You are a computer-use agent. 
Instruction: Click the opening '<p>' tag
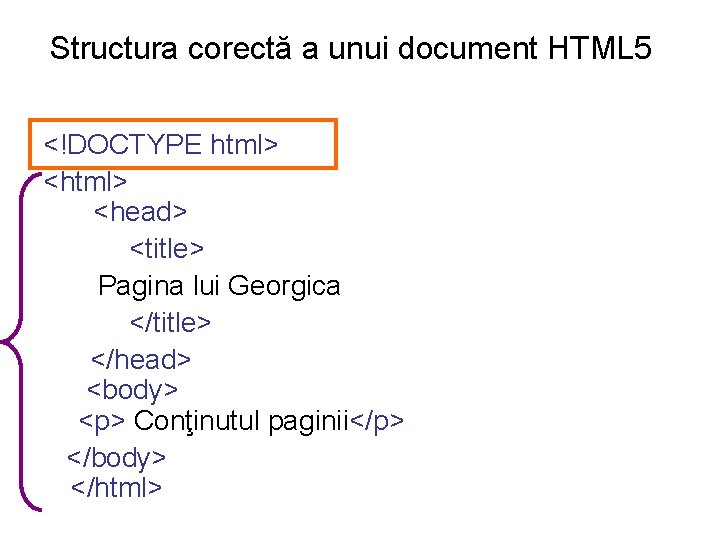(x=101, y=422)
